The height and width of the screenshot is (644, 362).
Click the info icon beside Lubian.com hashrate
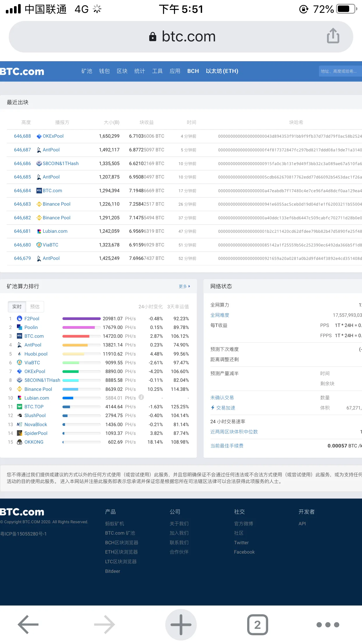tap(141, 397)
